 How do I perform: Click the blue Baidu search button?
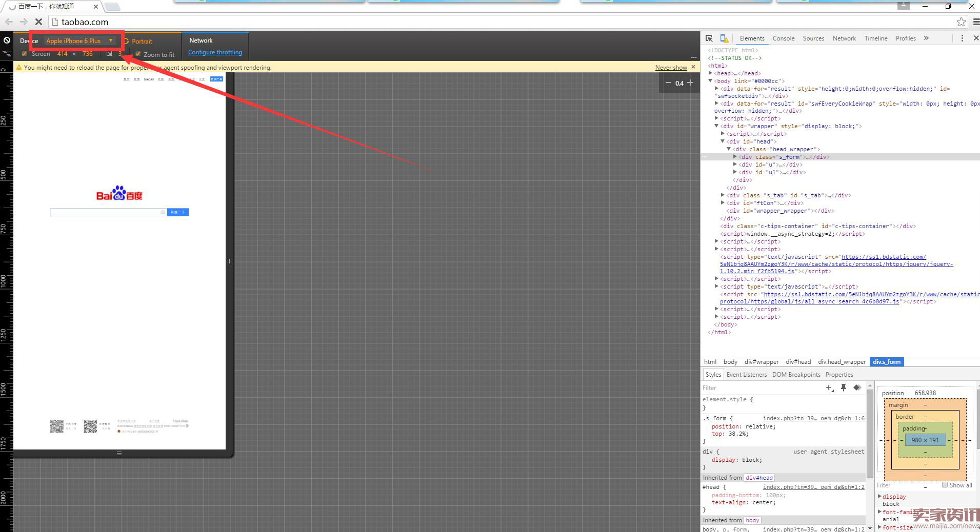[178, 212]
